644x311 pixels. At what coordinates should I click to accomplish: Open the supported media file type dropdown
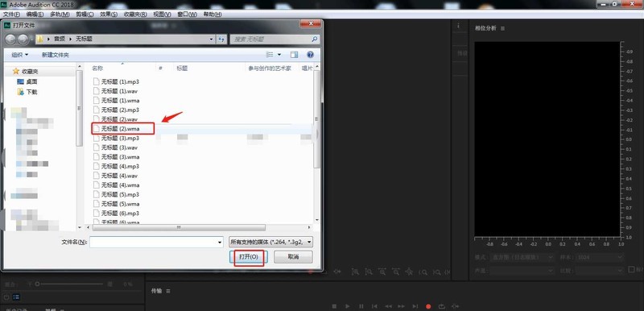[270, 242]
